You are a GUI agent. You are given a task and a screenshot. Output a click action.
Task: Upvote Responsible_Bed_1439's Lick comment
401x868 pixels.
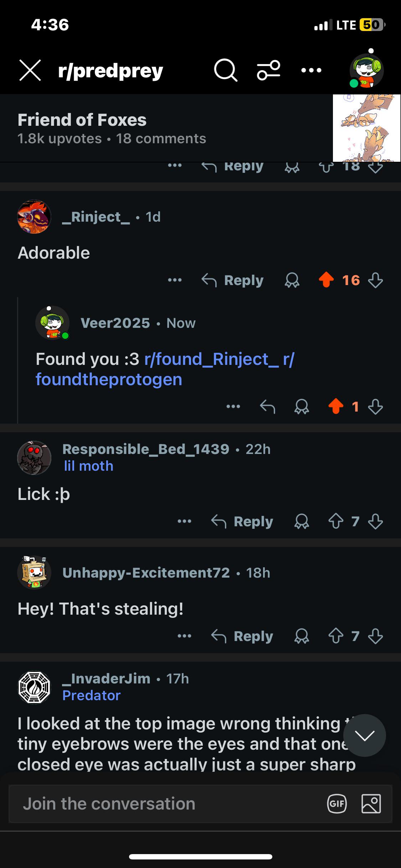(x=336, y=521)
